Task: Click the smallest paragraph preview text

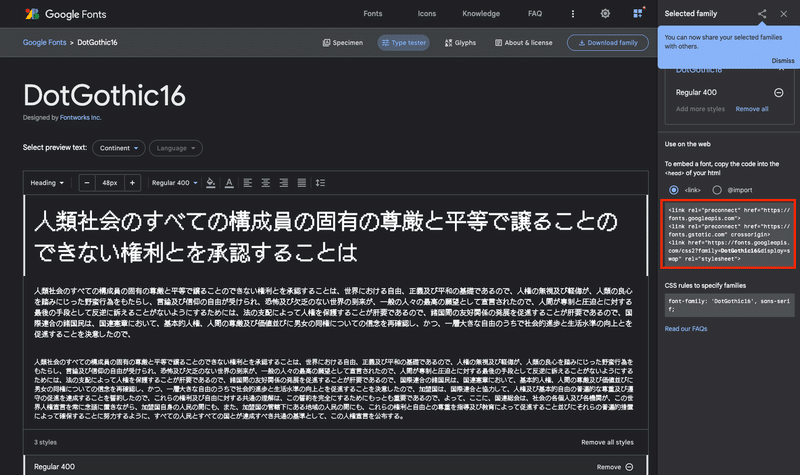Action: coord(334,389)
